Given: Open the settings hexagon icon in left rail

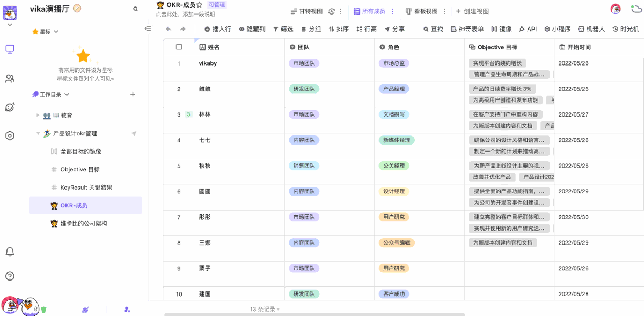Looking at the screenshot, I should point(10,136).
